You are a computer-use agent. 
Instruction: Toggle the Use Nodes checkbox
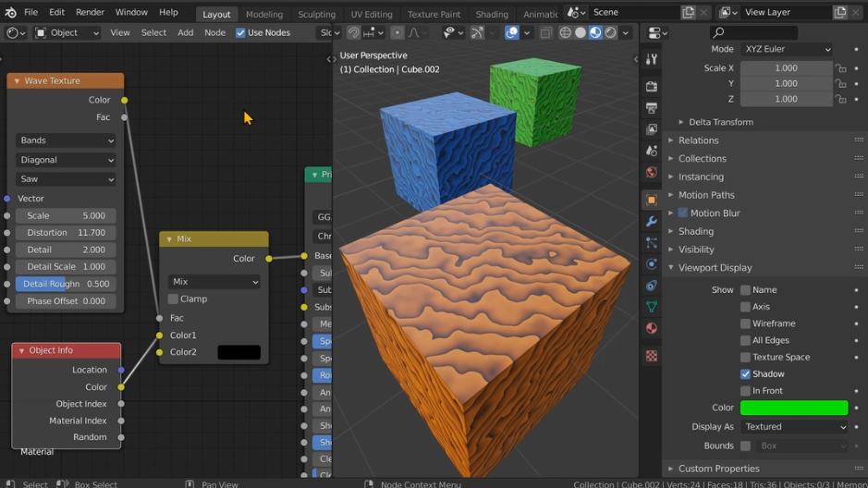(240, 32)
